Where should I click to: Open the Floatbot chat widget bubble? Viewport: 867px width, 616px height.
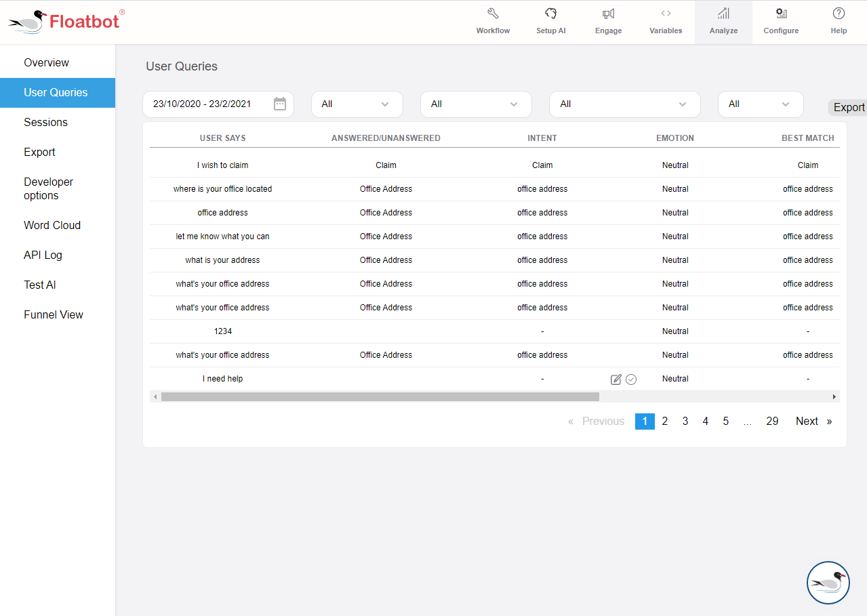pyautogui.click(x=828, y=582)
